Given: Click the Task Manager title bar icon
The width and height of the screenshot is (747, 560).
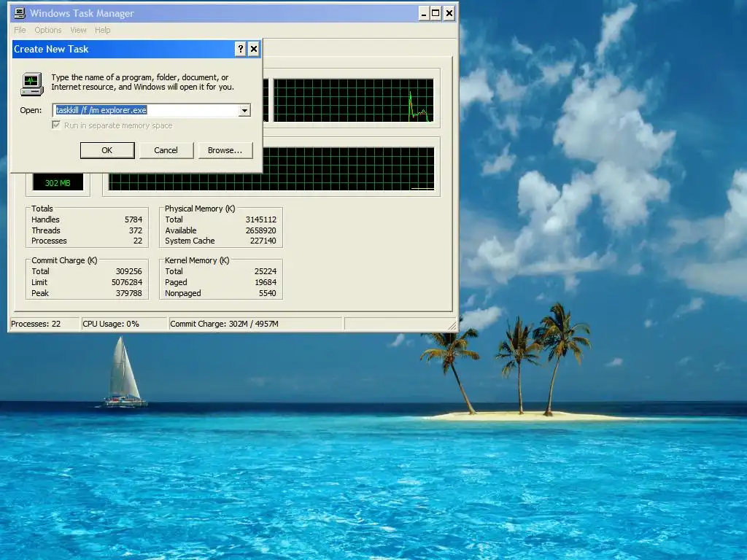Looking at the screenshot, I should pyautogui.click(x=20, y=13).
